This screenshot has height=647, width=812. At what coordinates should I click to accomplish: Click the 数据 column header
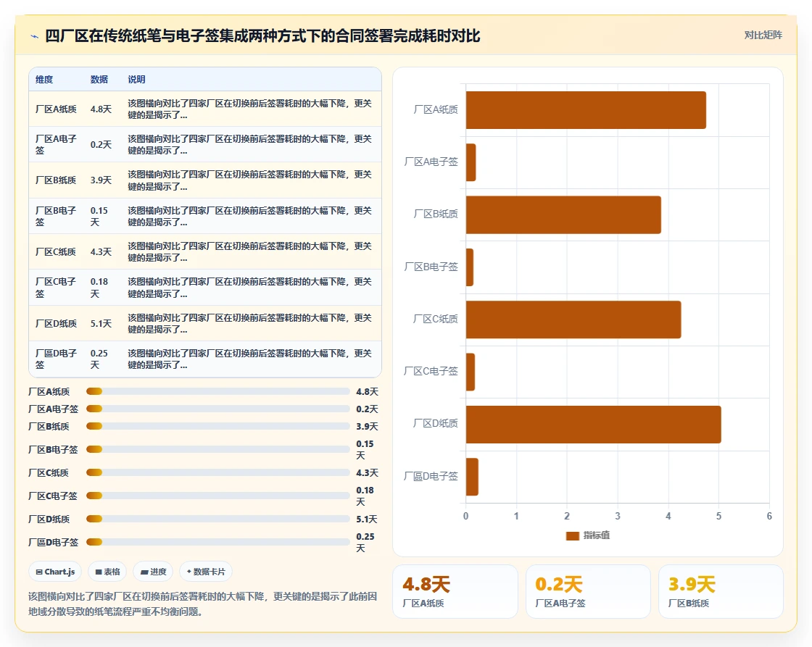(99, 79)
